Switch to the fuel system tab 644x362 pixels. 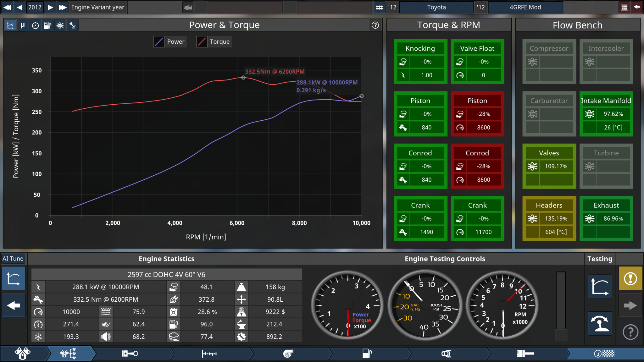(x=367, y=354)
